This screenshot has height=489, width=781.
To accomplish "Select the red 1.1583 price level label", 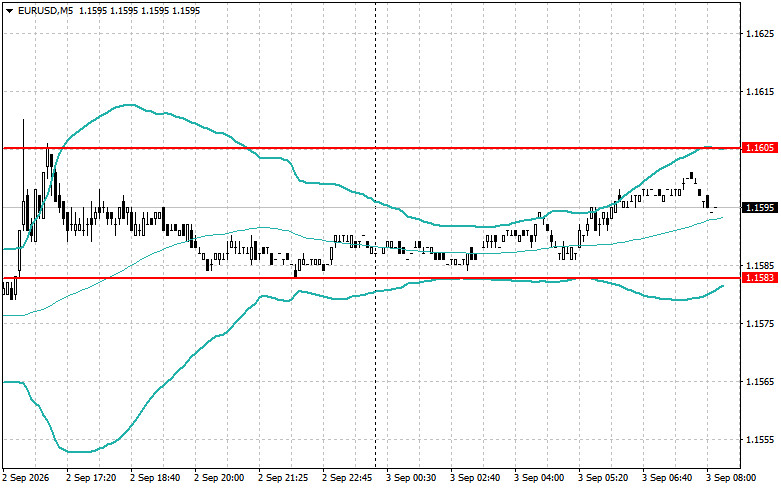I will 760,277.
